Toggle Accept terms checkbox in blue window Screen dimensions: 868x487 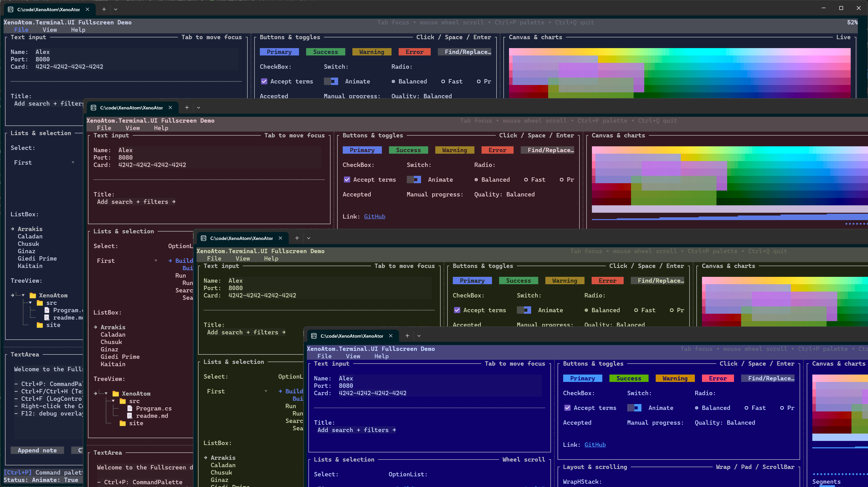tap(567, 408)
